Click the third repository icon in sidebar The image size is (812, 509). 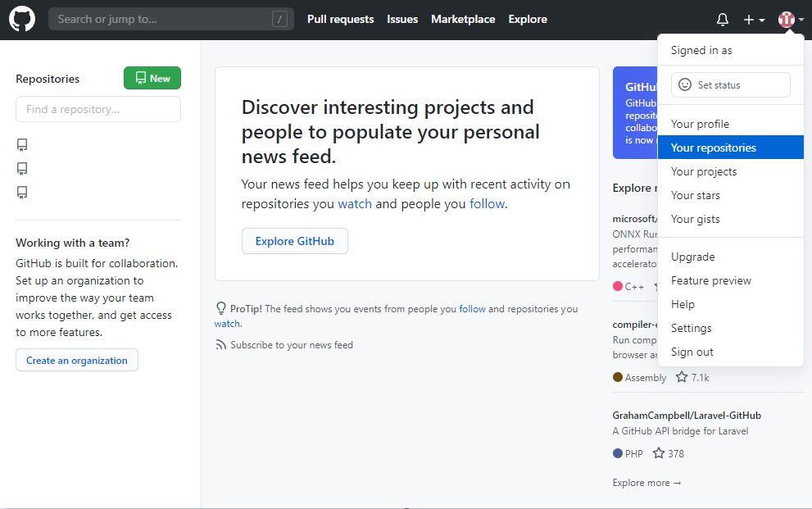(22, 192)
